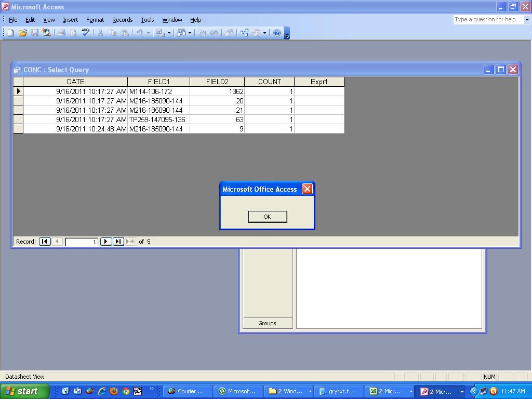Close the Microsoft Office Access message dialog
This screenshot has height=399, width=532.
307,189
